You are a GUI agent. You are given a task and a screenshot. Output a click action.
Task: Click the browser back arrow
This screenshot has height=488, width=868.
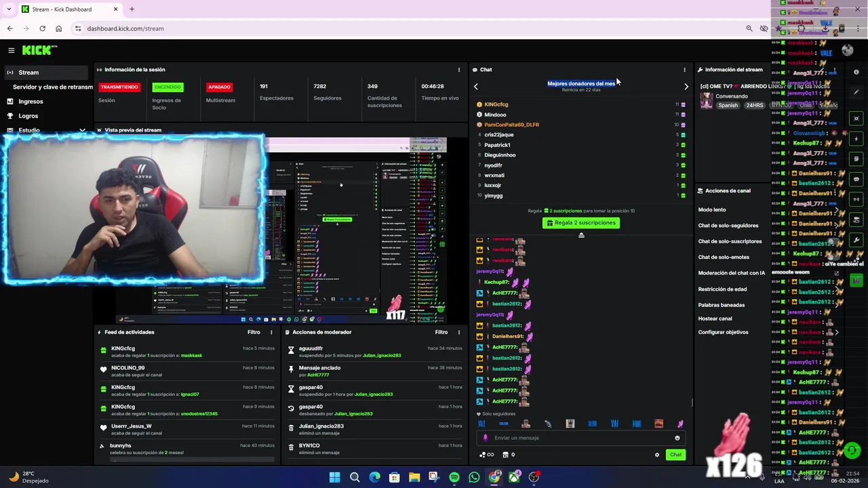point(9,28)
